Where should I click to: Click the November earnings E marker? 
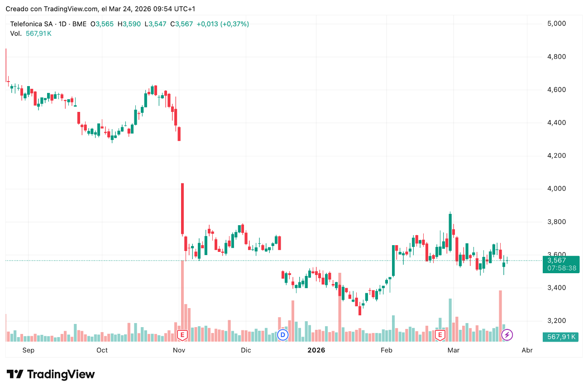[182, 335]
